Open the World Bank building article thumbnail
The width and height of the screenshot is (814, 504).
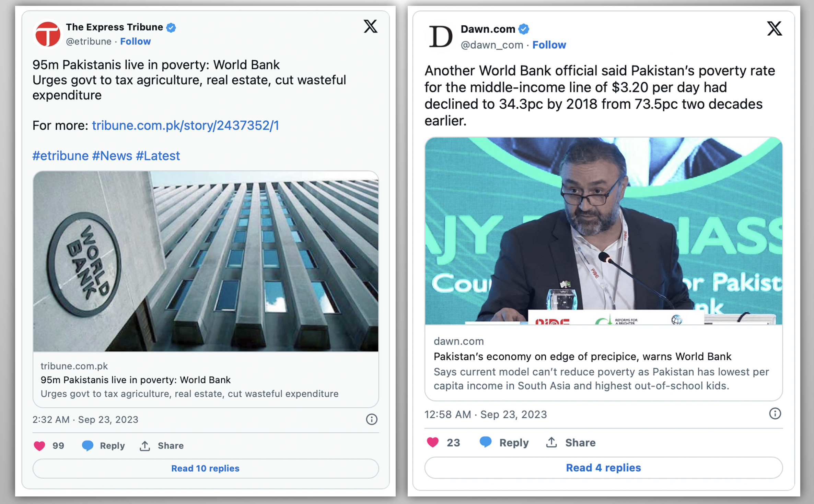pyautogui.click(x=206, y=261)
